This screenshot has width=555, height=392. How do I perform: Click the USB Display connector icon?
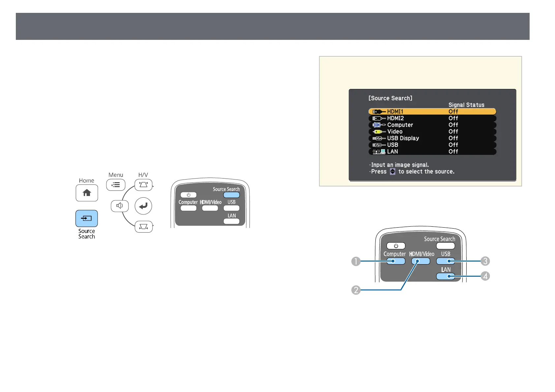click(x=379, y=138)
